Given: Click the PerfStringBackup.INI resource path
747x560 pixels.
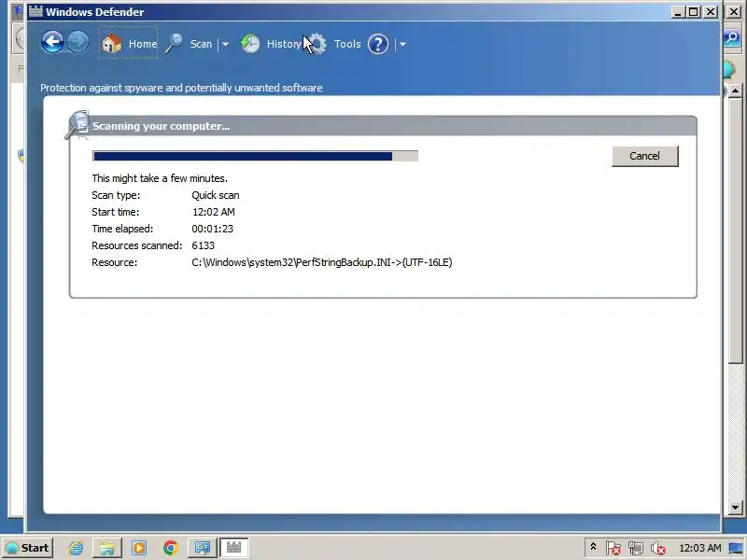Looking at the screenshot, I should (x=322, y=262).
